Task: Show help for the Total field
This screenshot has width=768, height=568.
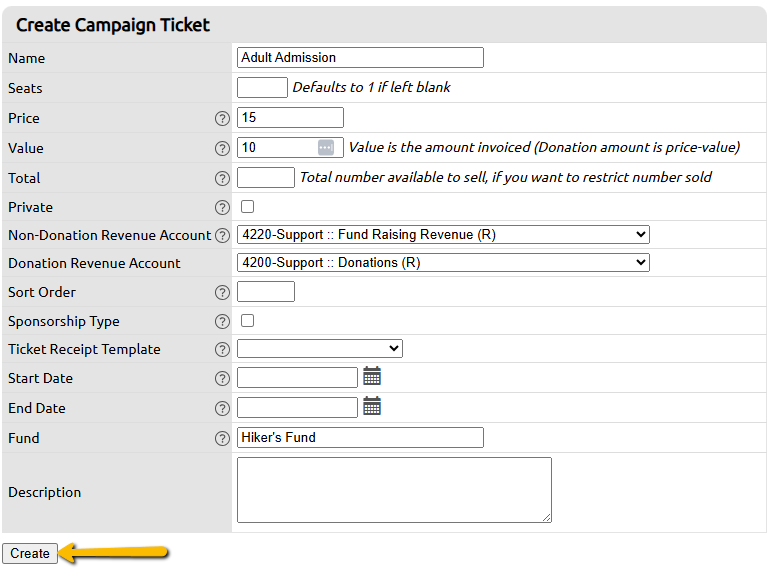Action: point(222,179)
